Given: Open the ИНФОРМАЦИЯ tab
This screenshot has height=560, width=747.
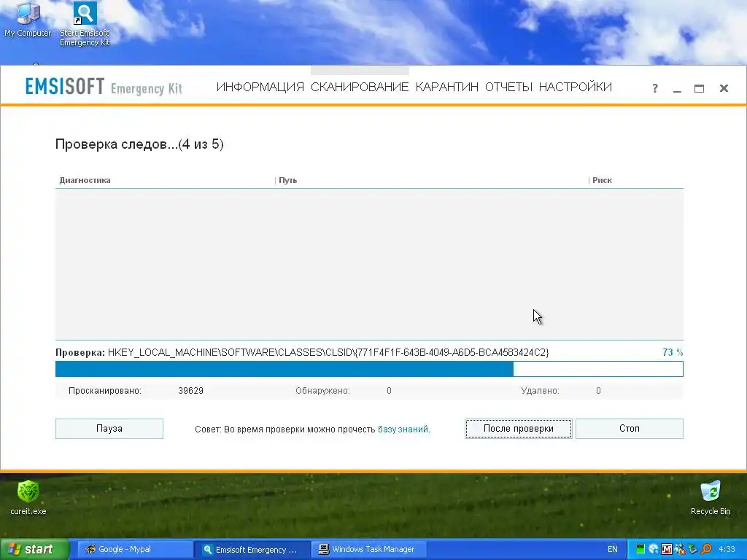Looking at the screenshot, I should 260,87.
